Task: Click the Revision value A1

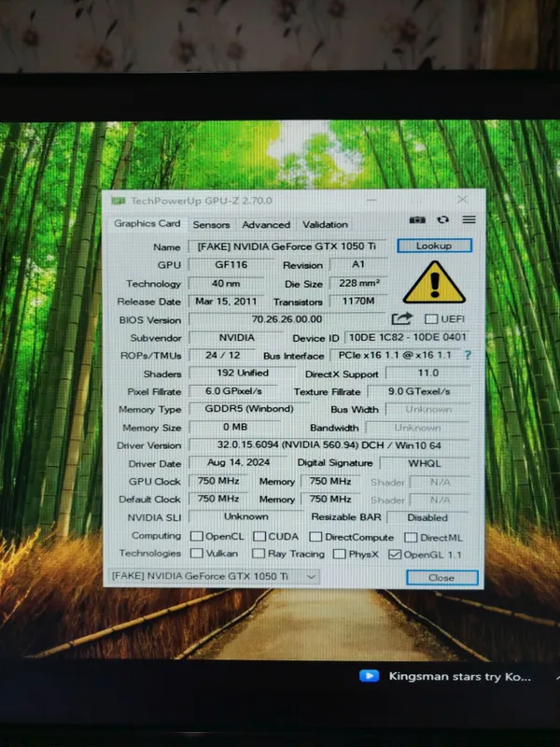Action: (358, 264)
